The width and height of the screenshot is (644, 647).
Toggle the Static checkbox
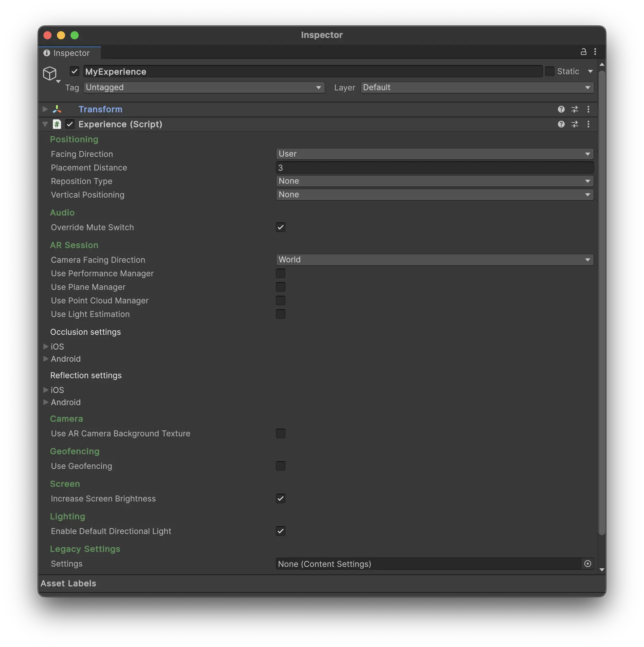(x=550, y=71)
